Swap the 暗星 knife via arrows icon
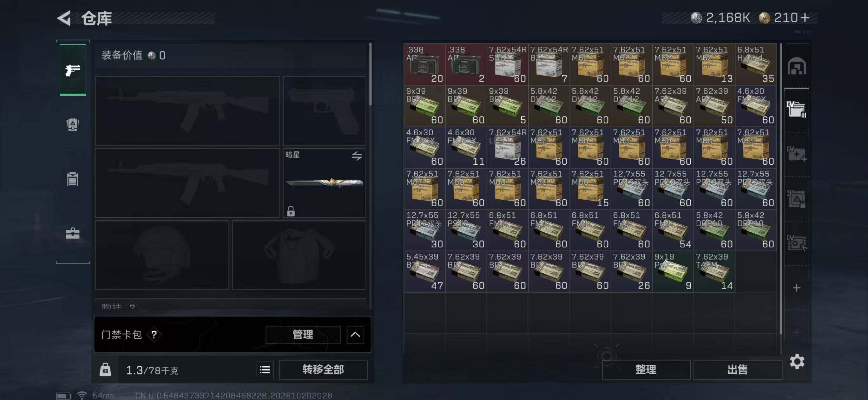The image size is (868, 400). (x=357, y=156)
